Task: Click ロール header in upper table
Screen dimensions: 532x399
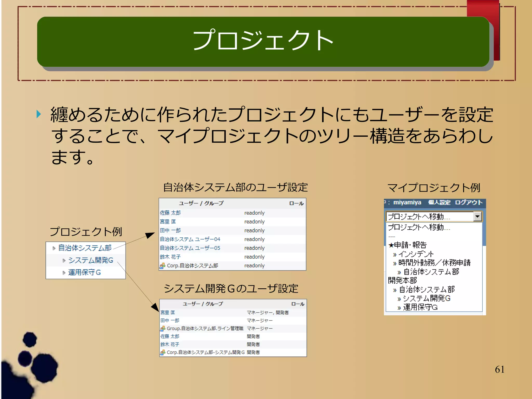Action: (x=296, y=203)
